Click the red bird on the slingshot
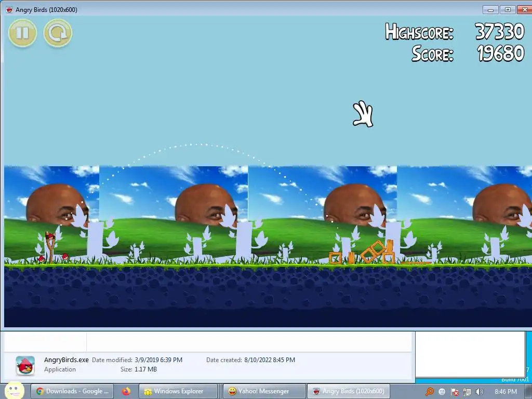This screenshot has width=532, height=399. pos(50,236)
